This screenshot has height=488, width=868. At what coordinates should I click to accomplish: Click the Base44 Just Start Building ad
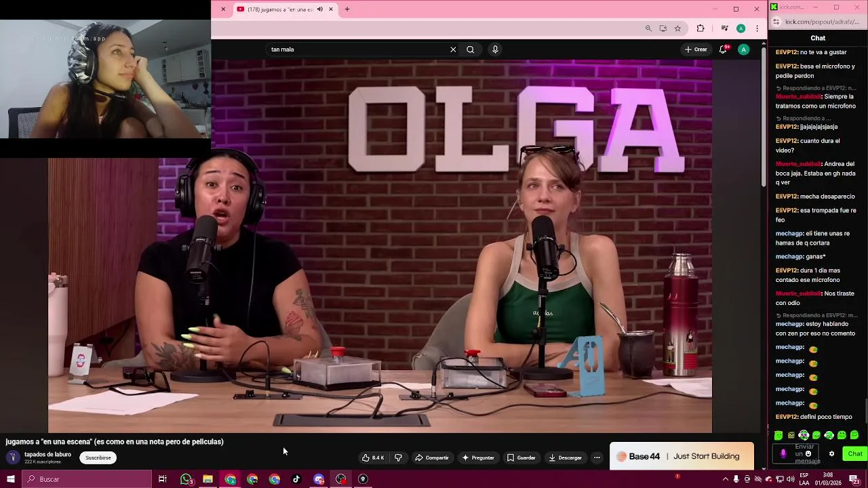[682, 456]
